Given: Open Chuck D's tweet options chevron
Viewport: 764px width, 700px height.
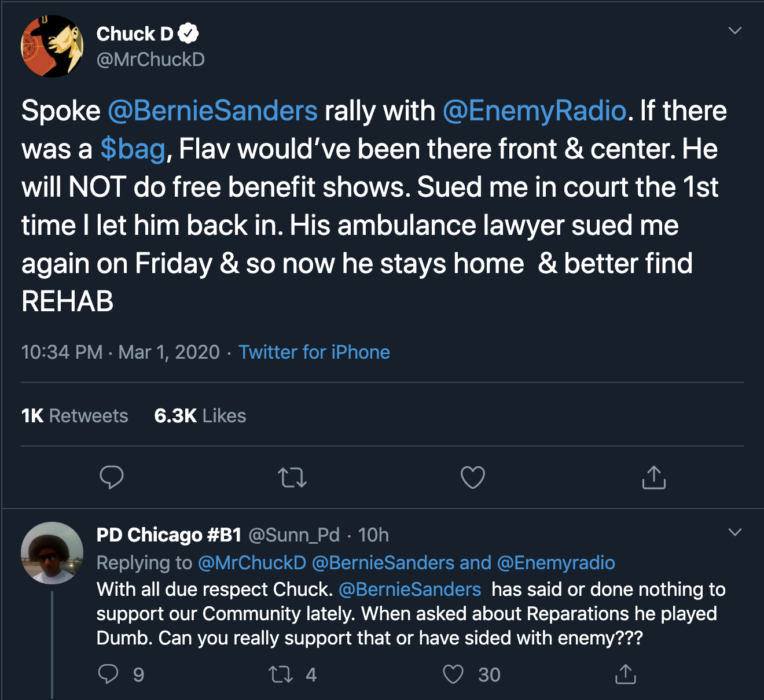Looking at the screenshot, I should 734,31.
